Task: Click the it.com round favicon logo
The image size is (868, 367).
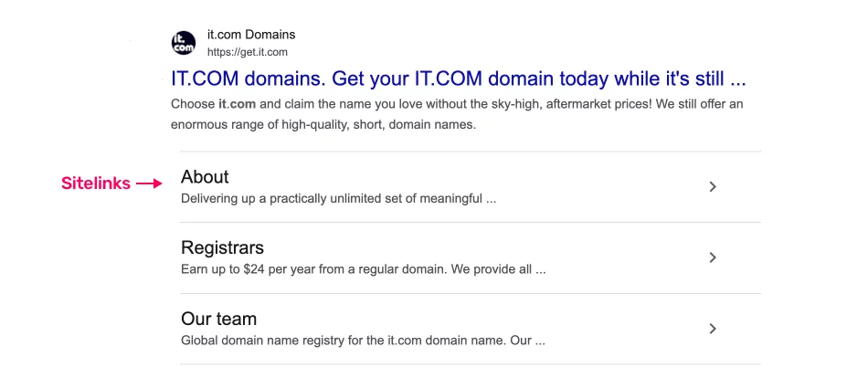Action: [x=184, y=43]
